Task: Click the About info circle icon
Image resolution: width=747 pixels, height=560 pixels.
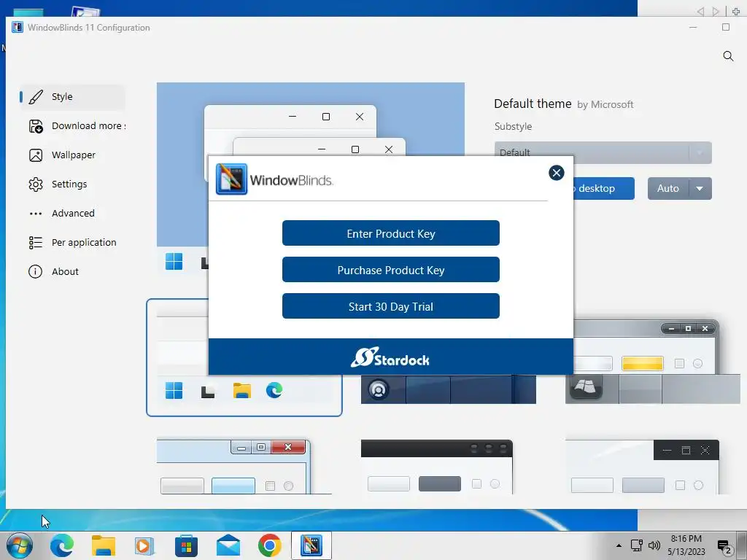Action: coord(35,271)
